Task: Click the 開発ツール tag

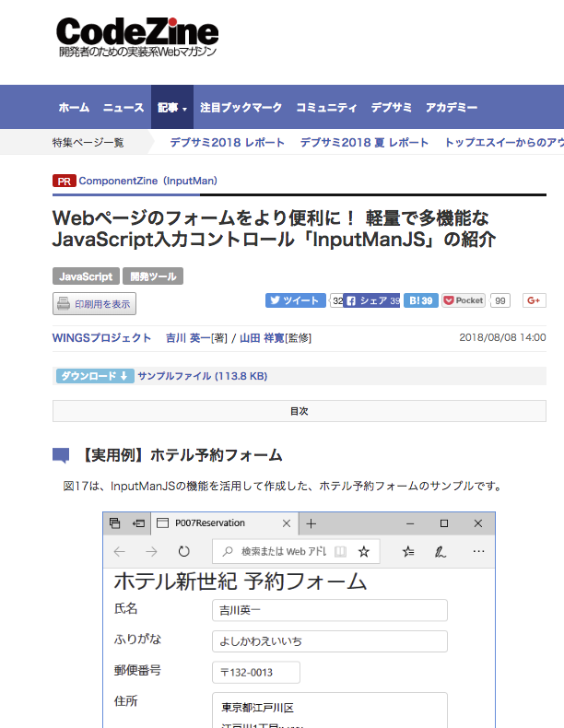Action: pyautogui.click(x=153, y=276)
